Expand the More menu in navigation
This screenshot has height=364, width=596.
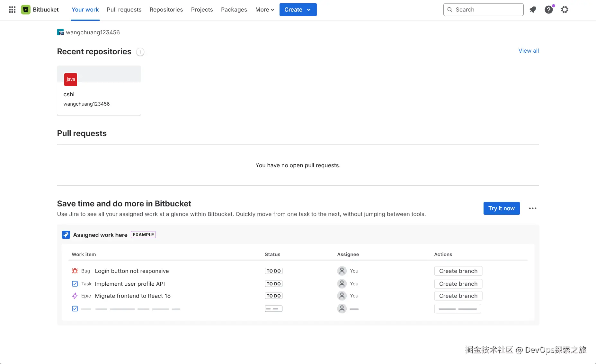(264, 10)
